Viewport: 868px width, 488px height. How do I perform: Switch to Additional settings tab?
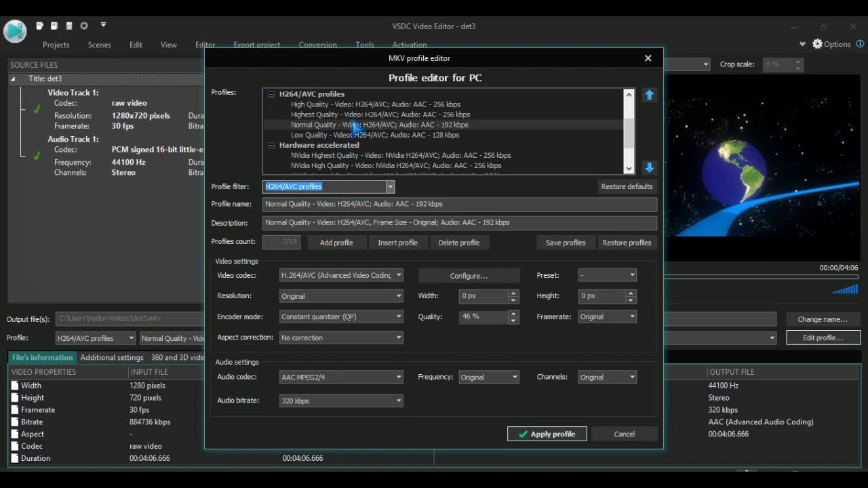pos(112,357)
